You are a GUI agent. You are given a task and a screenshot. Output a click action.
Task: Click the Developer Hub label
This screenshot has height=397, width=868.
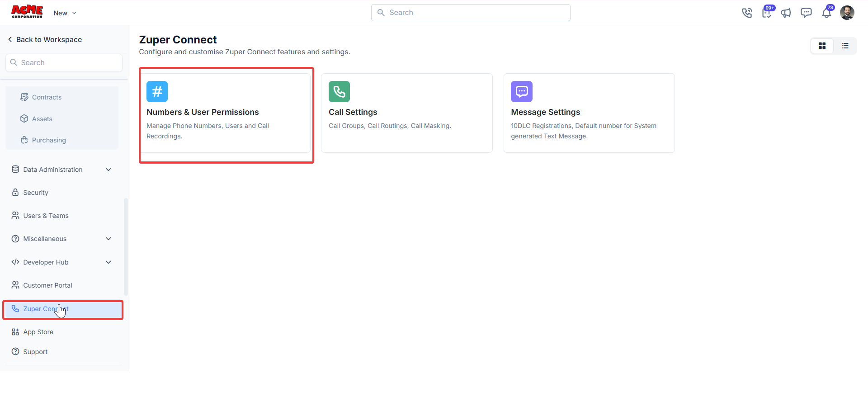point(46,262)
